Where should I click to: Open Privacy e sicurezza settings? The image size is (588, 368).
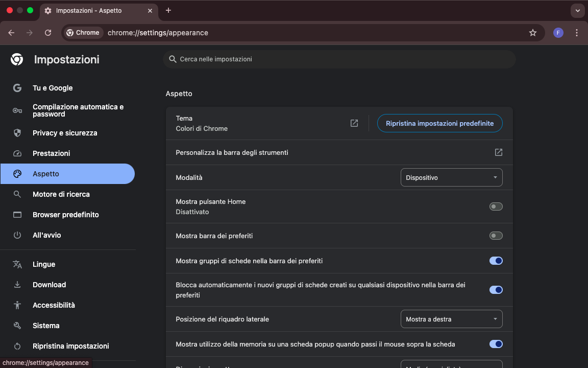click(65, 133)
